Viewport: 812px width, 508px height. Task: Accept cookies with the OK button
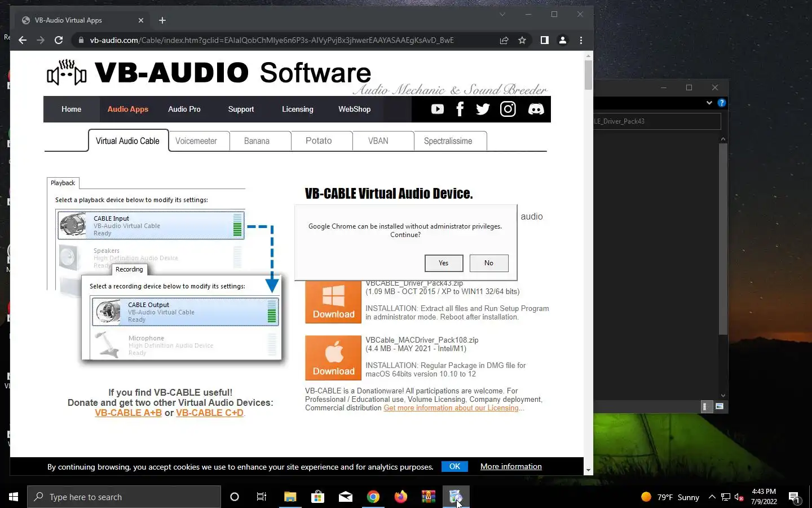click(x=454, y=466)
